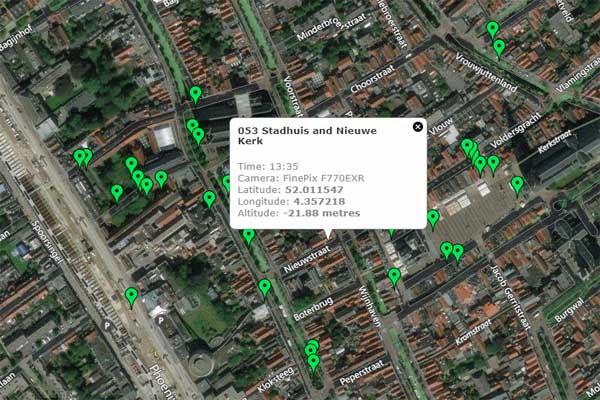Screen dimensions: 600x400
Task: Click the Wijnhaven street label
Action: pos(370,306)
